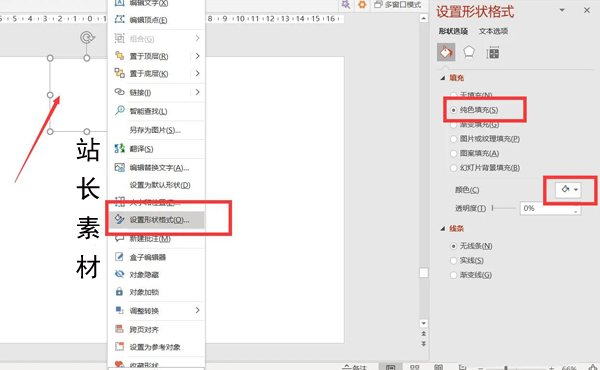Switch to 形状选项 tab
Image resolution: width=600 pixels, height=370 pixels.
[453, 31]
